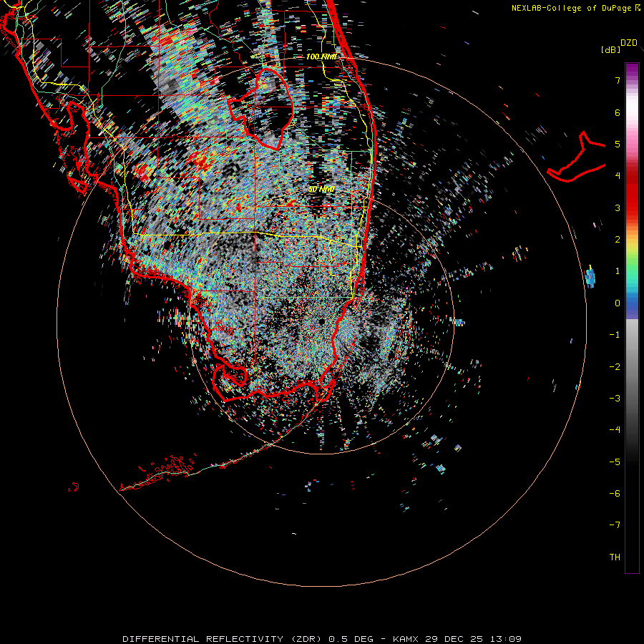
Task: Click the ZDR color scale bar
Action: pyautogui.click(x=632, y=318)
